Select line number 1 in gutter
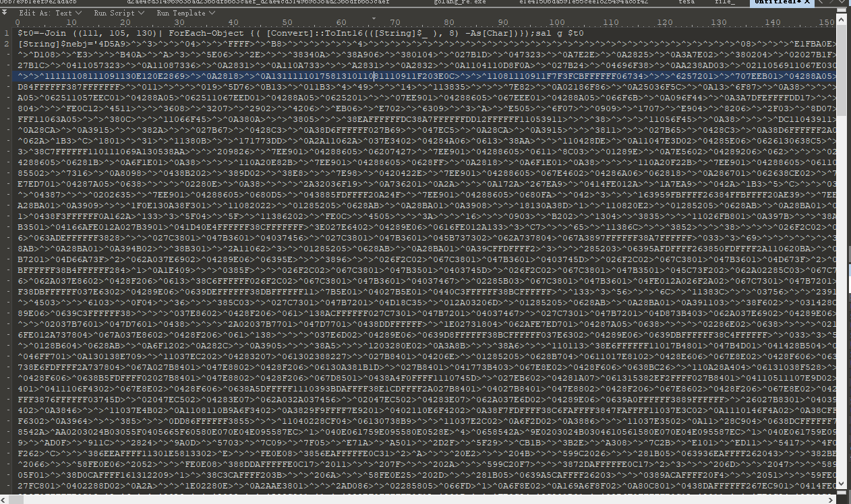851x504 pixels. [x=6, y=33]
